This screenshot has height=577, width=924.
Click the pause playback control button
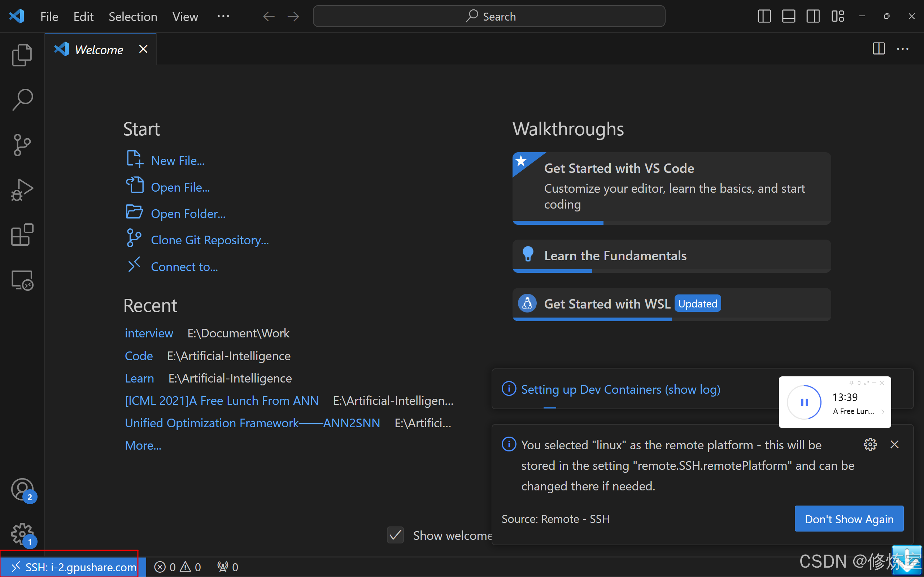(804, 402)
